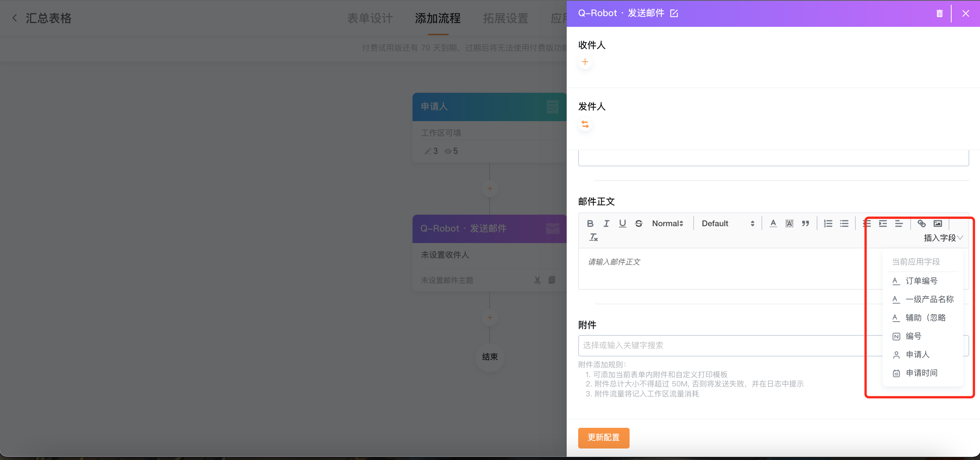The height and width of the screenshot is (460, 980).
Task: Toggle strikethrough formatting
Action: [638, 223]
